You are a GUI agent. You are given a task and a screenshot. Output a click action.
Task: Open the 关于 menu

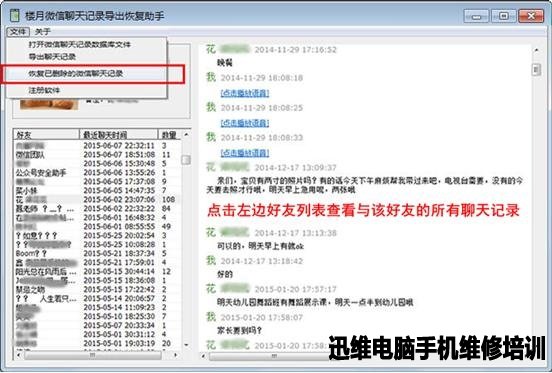coord(43,32)
